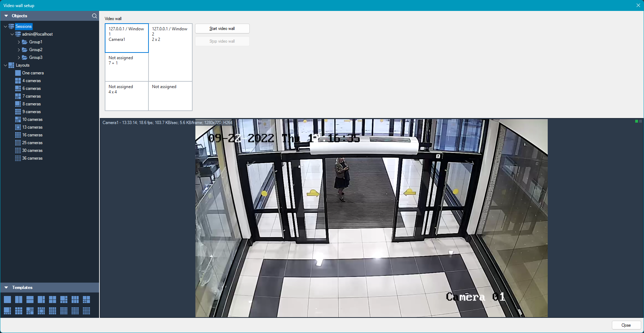Open search in the Objects panel

[x=94, y=16]
